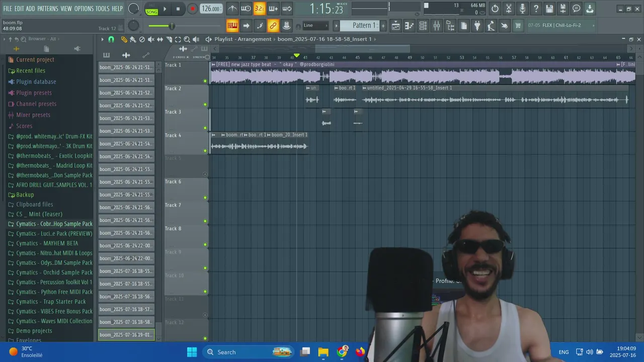Click the master volume knob

[133, 9]
